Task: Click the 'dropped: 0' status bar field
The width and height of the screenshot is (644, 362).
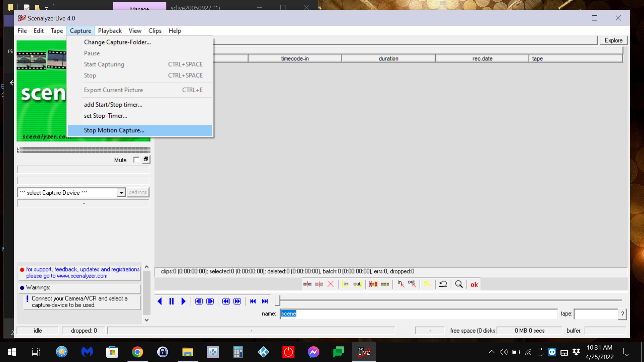Action: pyautogui.click(x=84, y=331)
